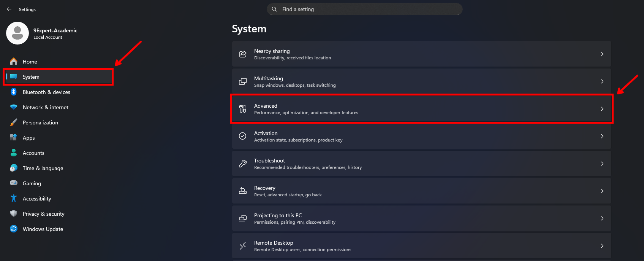Viewport: 644px width, 261px height.
Task: Select the Bluetooth & devices icon
Action: (13, 92)
